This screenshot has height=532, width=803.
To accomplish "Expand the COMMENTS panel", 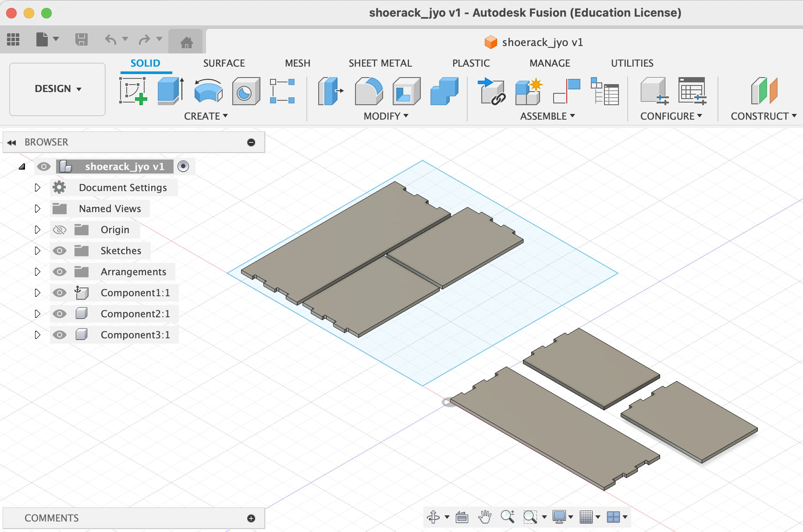I will pyautogui.click(x=251, y=518).
